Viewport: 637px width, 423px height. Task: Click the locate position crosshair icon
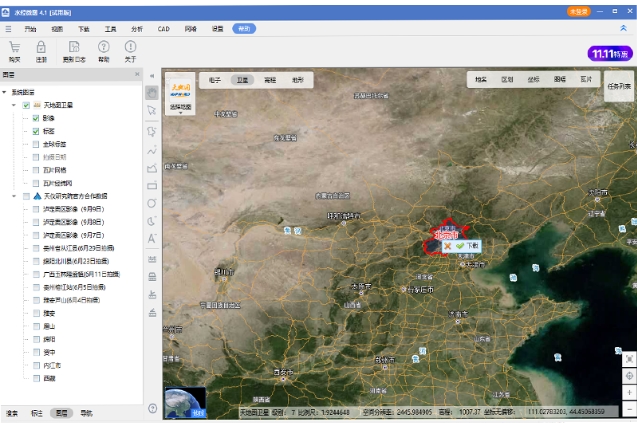coord(629,376)
